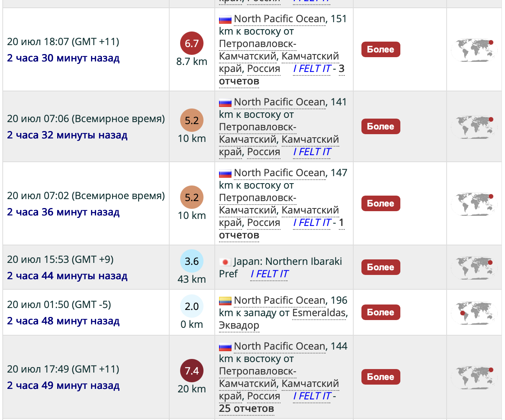Open world map thumbnail for 6.7 quake
The width and height of the screenshot is (505, 420).
tap(474, 50)
